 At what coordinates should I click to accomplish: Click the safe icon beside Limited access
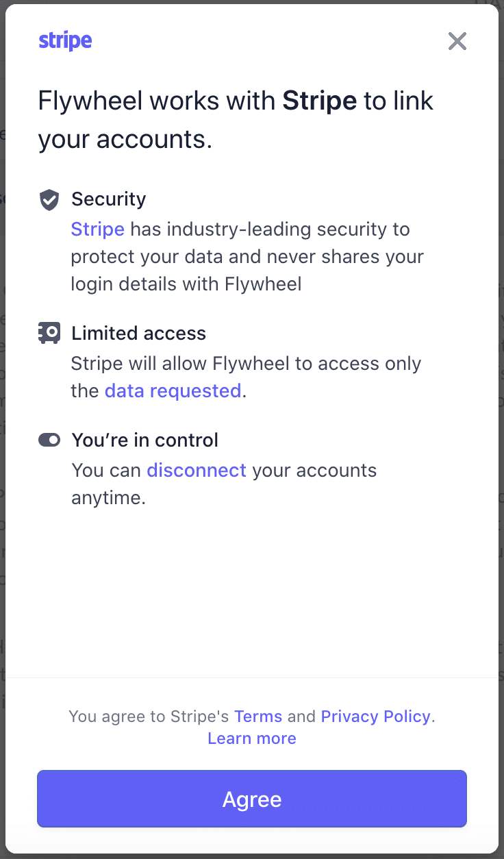click(49, 334)
